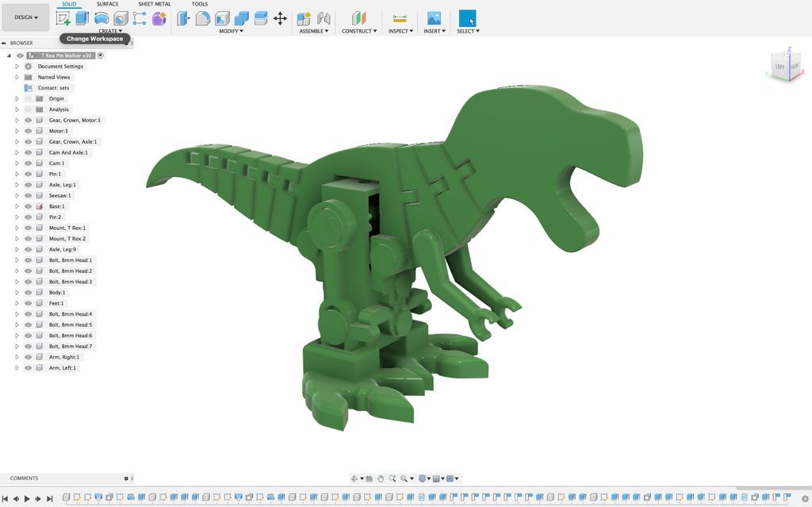
Task: Select the Create Sketch tool
Action: 63,19
